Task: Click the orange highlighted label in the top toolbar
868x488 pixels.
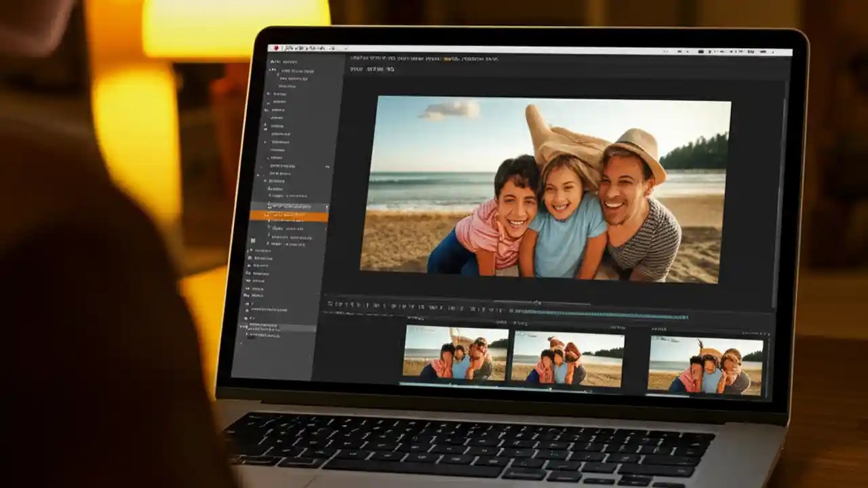Action: point(449,59)
